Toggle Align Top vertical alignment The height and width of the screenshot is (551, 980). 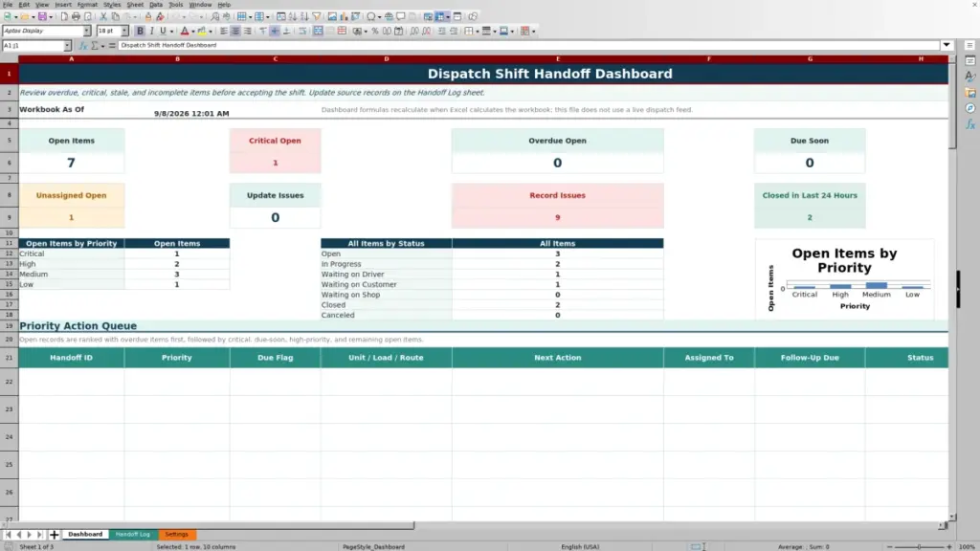tap(262, 32)
